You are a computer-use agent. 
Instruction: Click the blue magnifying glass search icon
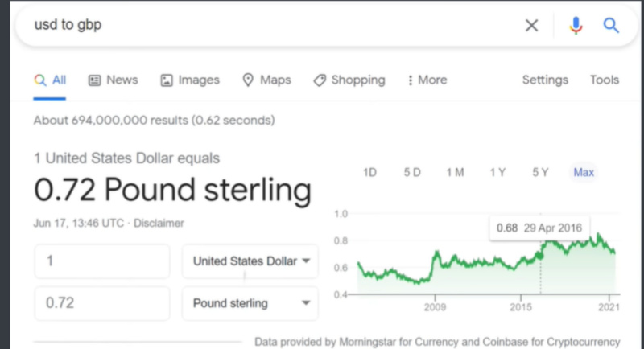[x=611, y=26]
